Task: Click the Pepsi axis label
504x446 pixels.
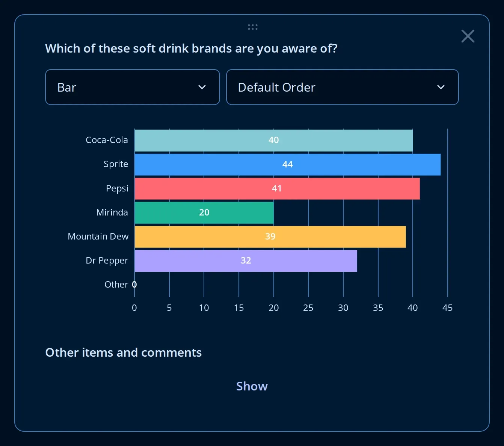Action: [x=117, y=188]
